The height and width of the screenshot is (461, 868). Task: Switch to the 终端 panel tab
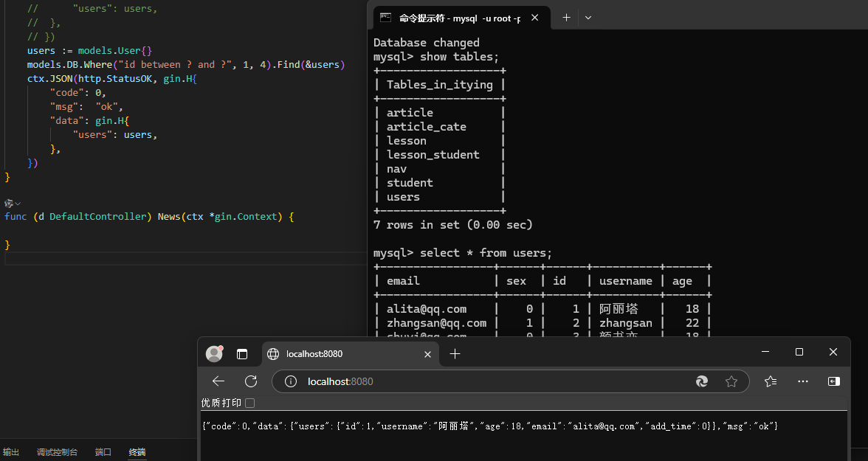(x=137, y=452)
